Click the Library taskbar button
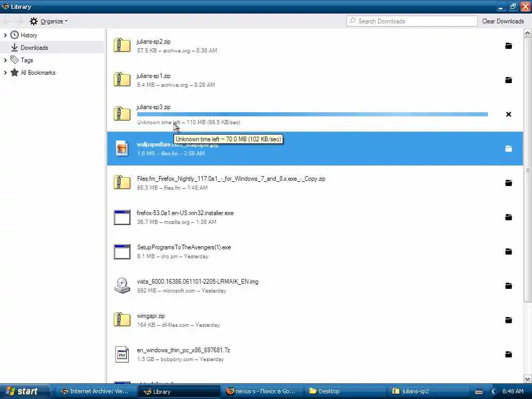This screenshot has height=399, width=532. click(179, 392)
